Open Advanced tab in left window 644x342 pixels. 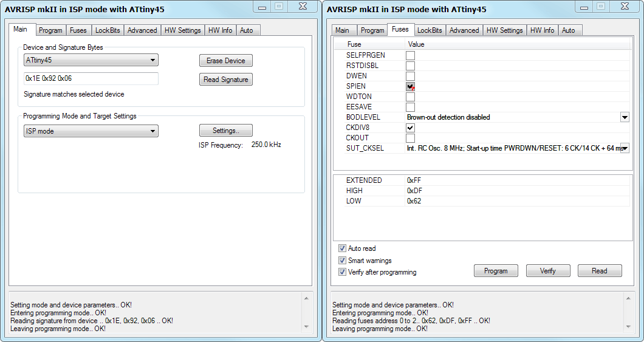coord(142,30)
